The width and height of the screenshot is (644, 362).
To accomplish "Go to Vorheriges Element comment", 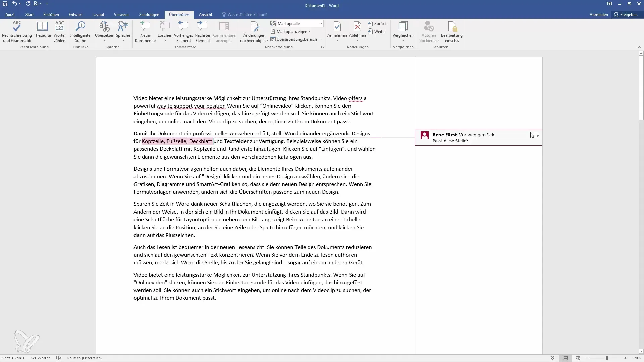I will click(183, 32).
